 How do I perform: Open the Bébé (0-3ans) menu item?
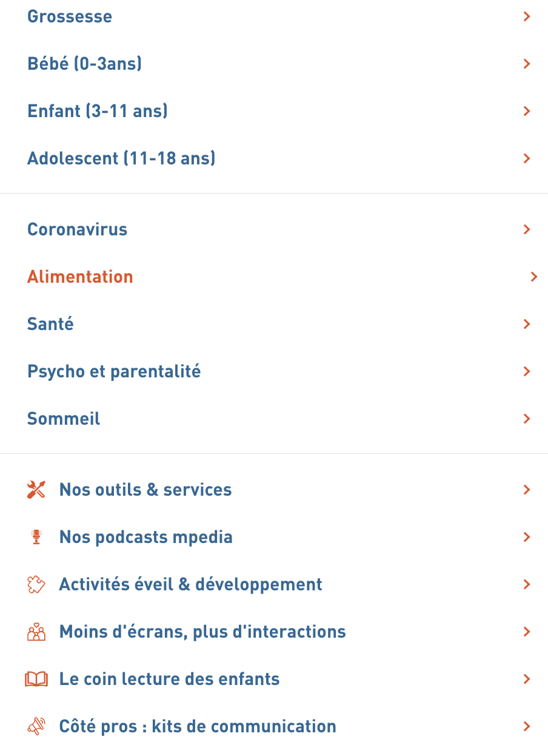point(84,64)
